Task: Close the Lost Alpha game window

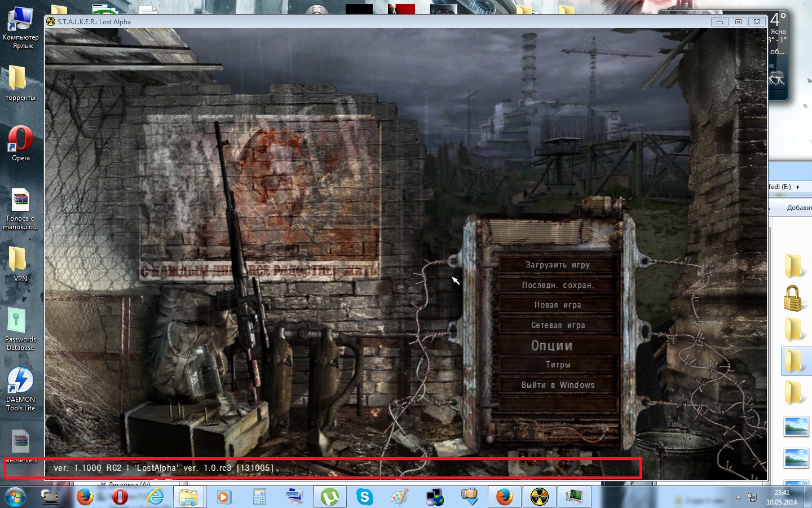Action: click(x=757, y=21)
